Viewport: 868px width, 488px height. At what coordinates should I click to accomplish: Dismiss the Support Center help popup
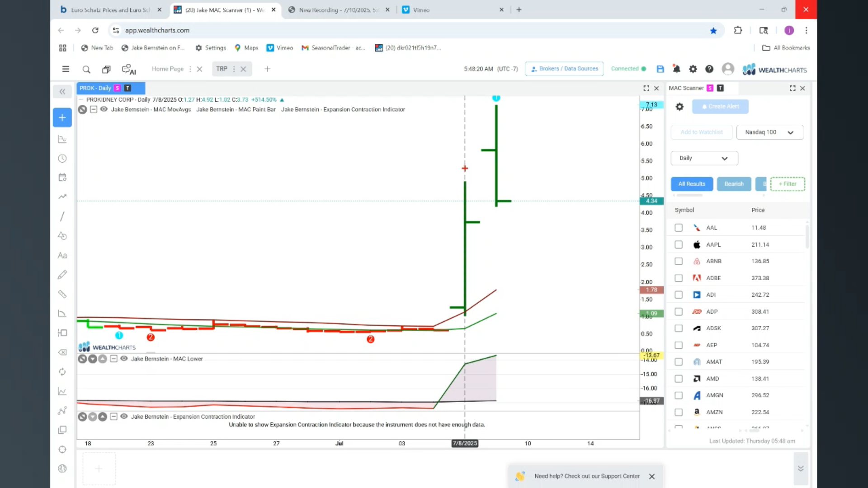tap(651, 476)
